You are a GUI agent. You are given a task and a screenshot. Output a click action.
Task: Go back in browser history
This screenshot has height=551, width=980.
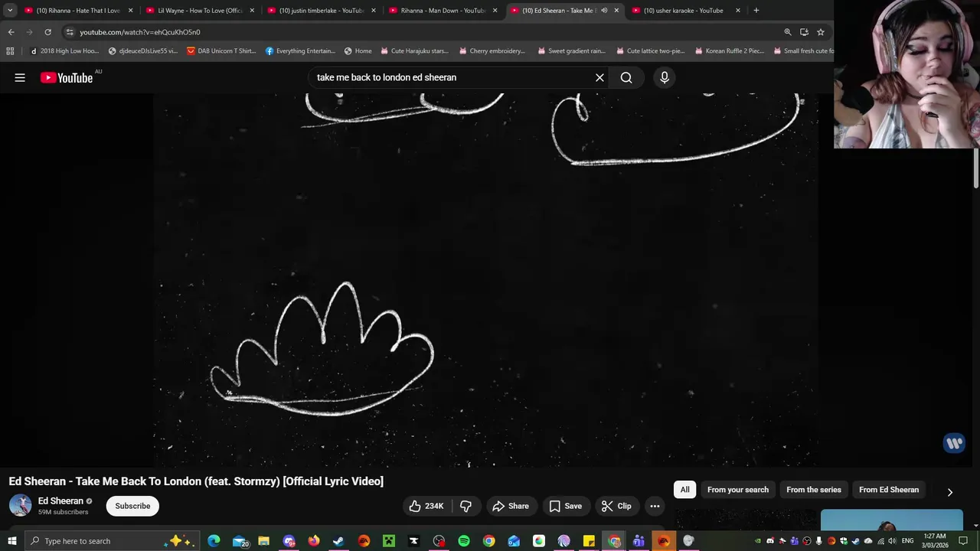pos(11,32)
